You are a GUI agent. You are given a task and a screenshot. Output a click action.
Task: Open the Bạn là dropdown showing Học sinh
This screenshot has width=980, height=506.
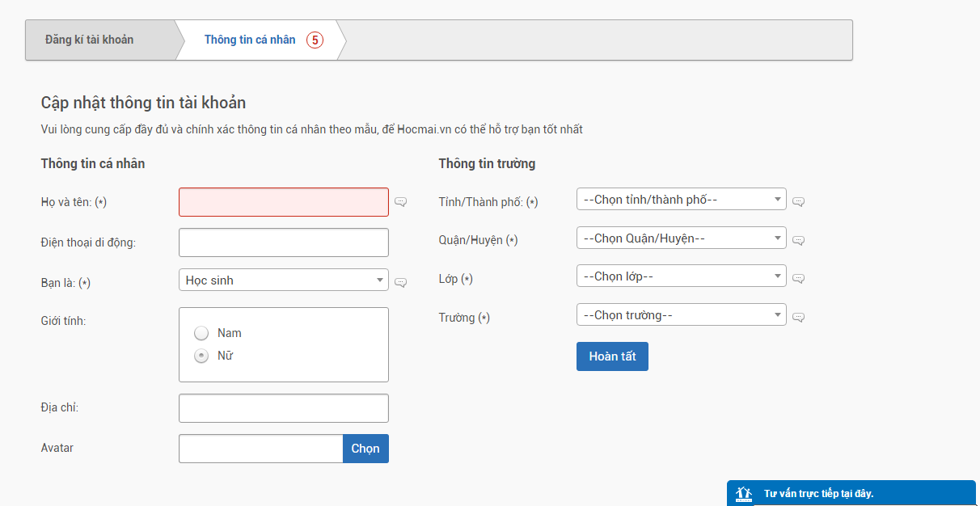284,280
